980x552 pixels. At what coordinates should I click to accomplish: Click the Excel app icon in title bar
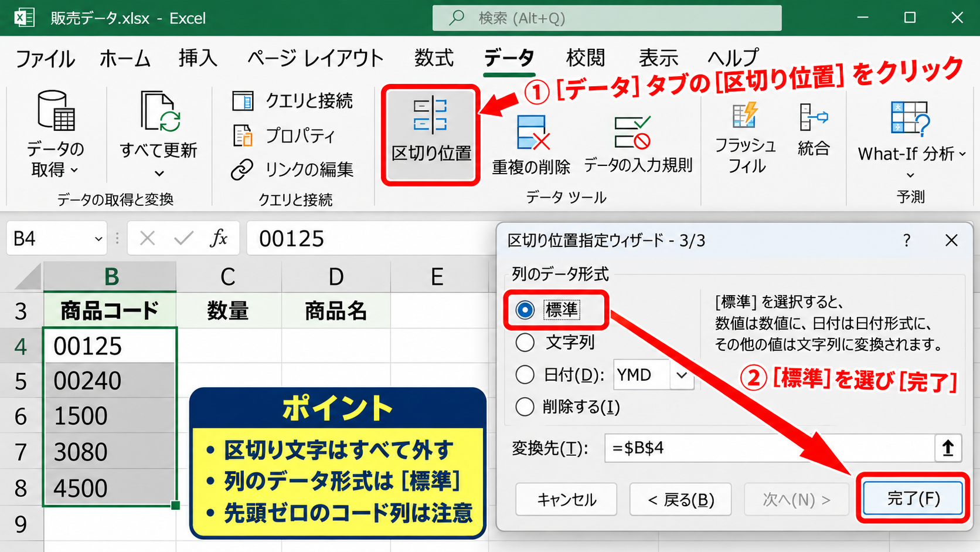point(24,18)
